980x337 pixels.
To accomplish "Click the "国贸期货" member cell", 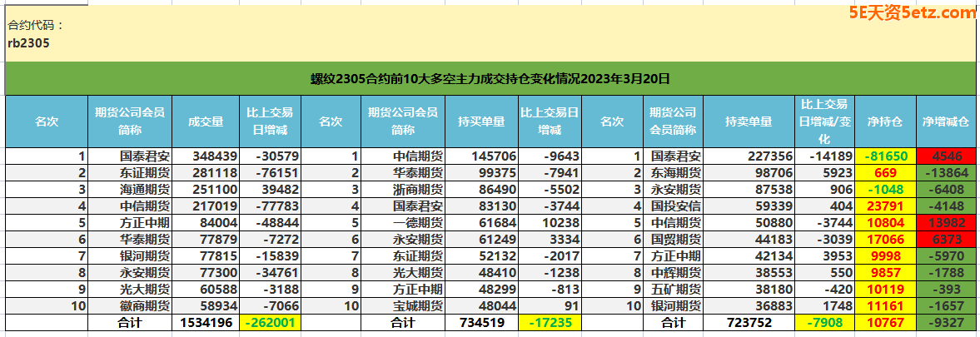I will [673, 240].
